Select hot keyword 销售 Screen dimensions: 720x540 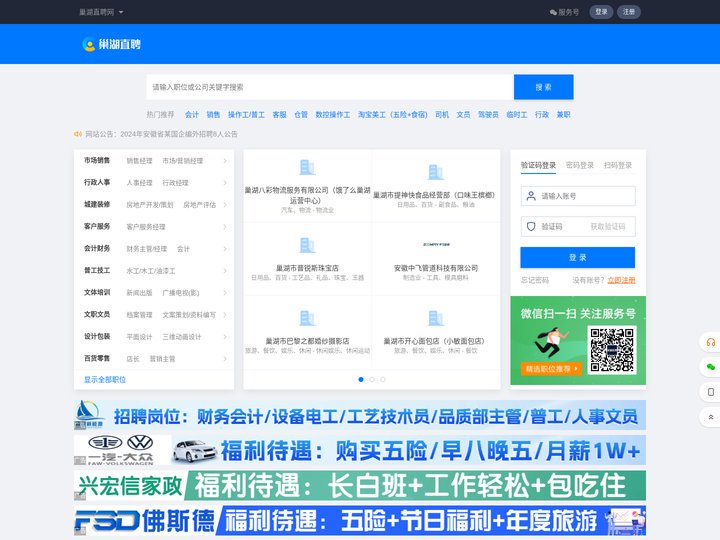click(x=213, y=114)
